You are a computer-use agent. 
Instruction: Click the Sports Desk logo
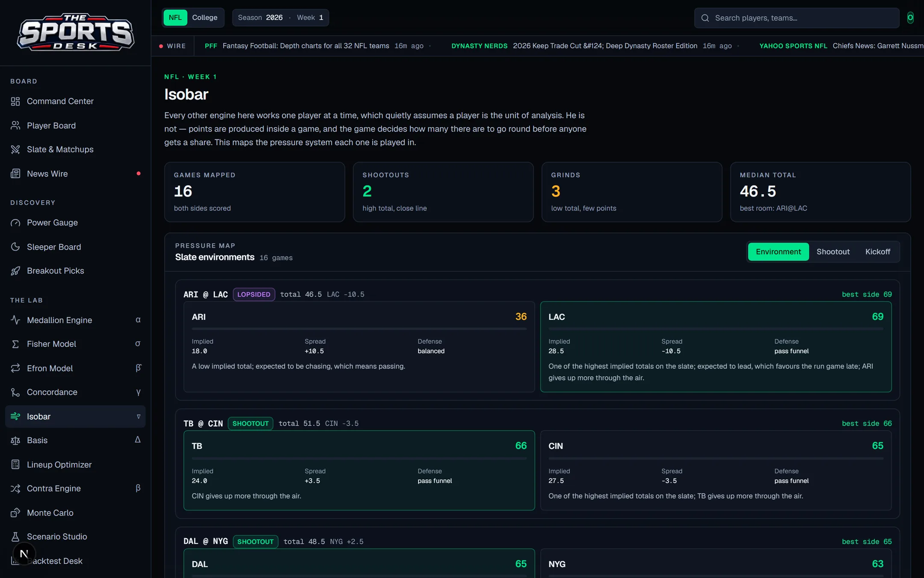75,32
